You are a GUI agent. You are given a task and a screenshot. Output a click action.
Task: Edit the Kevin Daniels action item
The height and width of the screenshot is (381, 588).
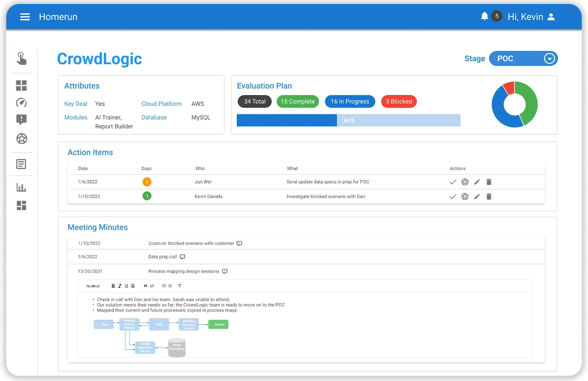pyautogui.click(x=477, y=197)
